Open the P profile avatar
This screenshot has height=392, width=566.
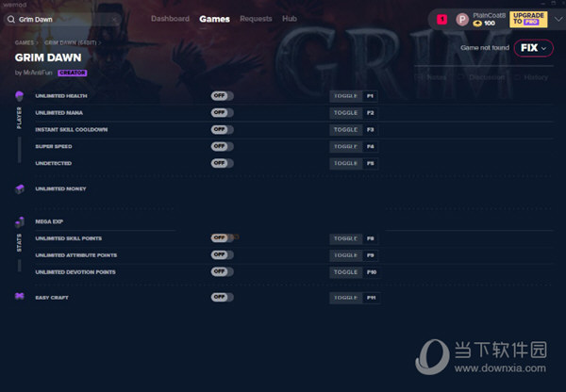click(x=462, y=20)
